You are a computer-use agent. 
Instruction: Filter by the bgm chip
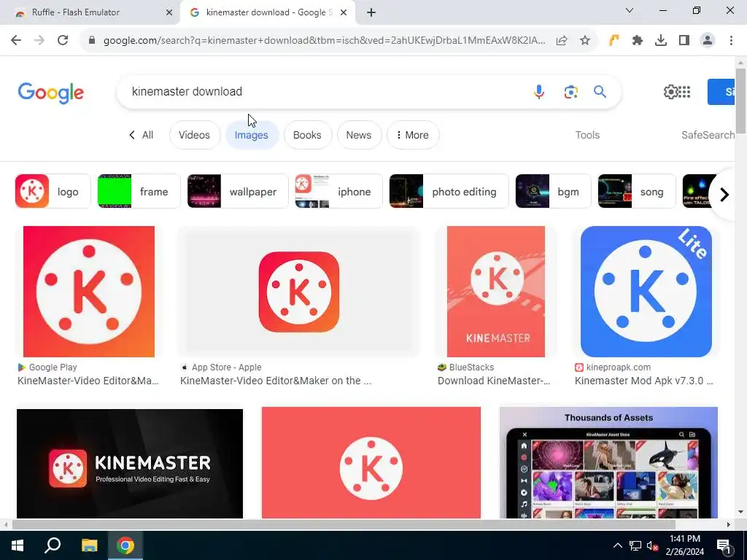553,192
